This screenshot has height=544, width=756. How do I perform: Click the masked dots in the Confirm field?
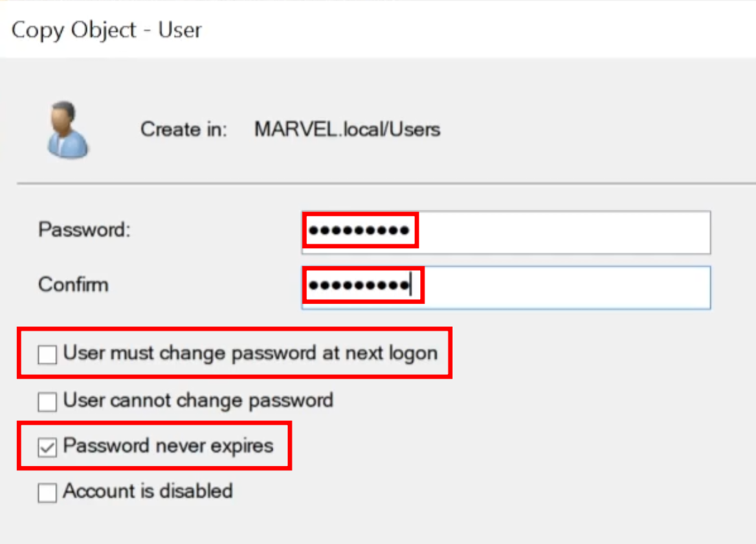click(x=357, y=286)
